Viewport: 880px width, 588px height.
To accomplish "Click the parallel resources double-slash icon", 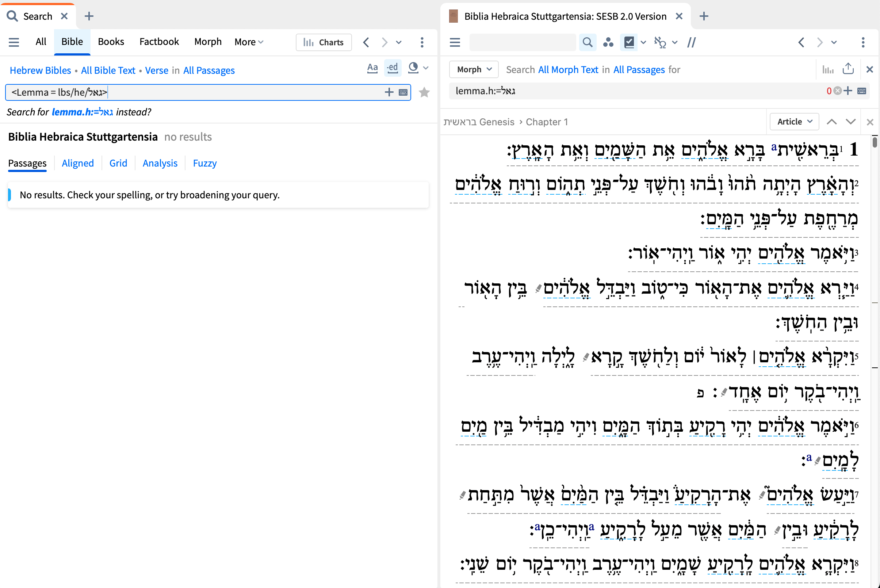I will tap(691, 42).
